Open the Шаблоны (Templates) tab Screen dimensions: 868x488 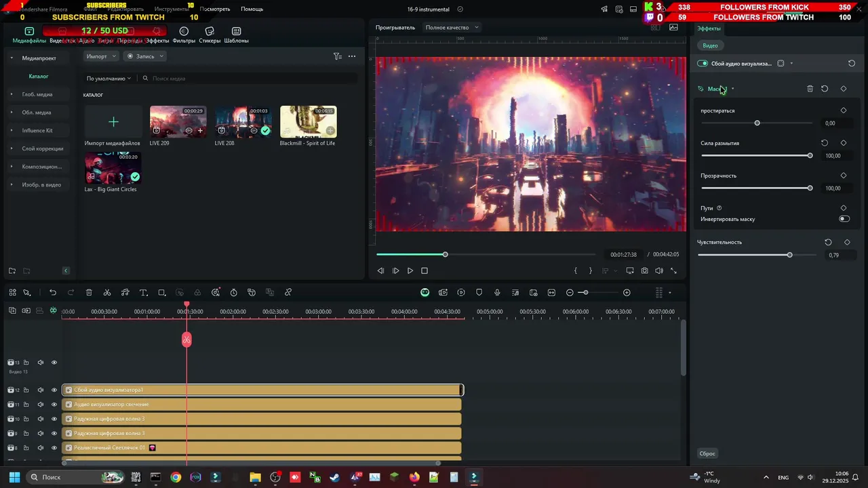pyautogui.click(x=236, y=35)
